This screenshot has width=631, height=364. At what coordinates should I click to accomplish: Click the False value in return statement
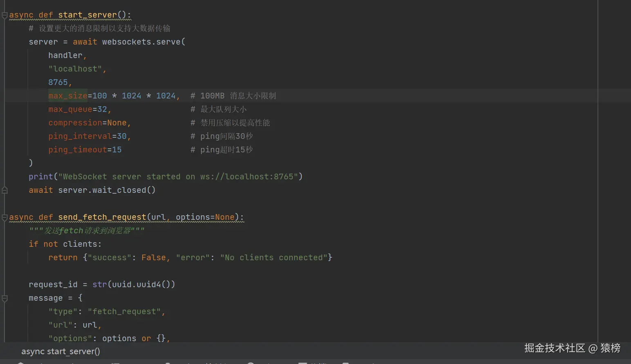click(x=154, y=257)
